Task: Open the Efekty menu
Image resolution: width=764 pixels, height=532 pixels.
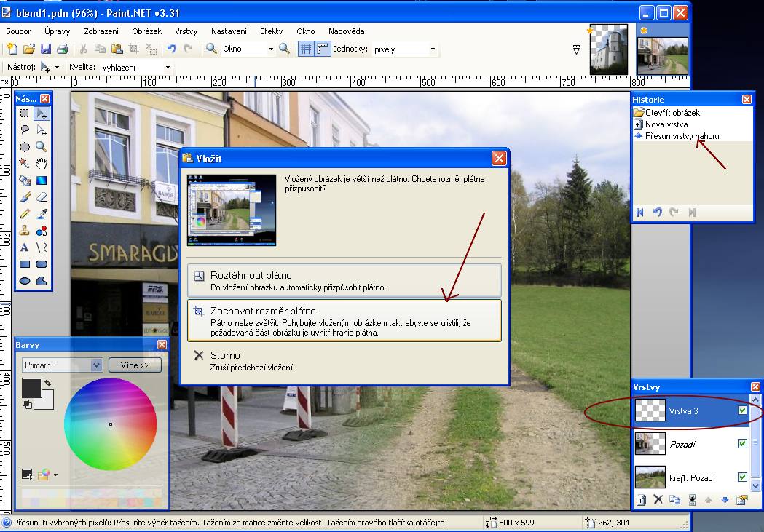Action: 271,31
